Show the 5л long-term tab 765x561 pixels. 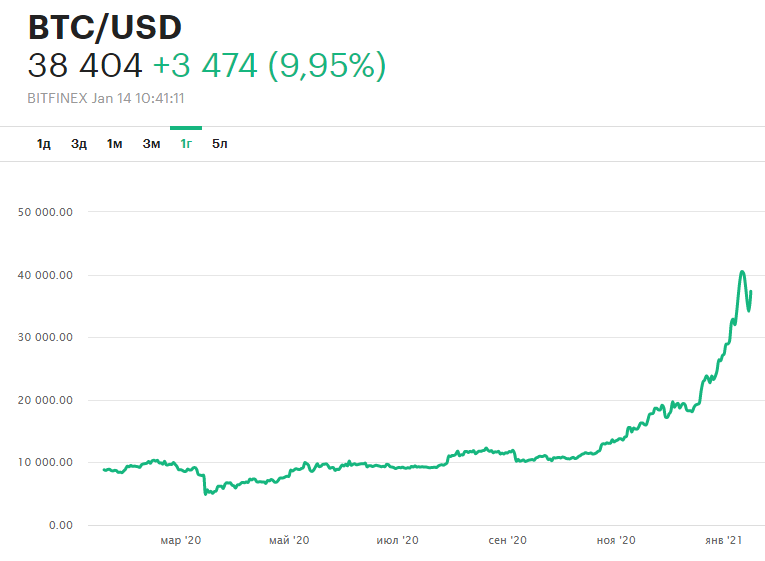pos(220,144)
